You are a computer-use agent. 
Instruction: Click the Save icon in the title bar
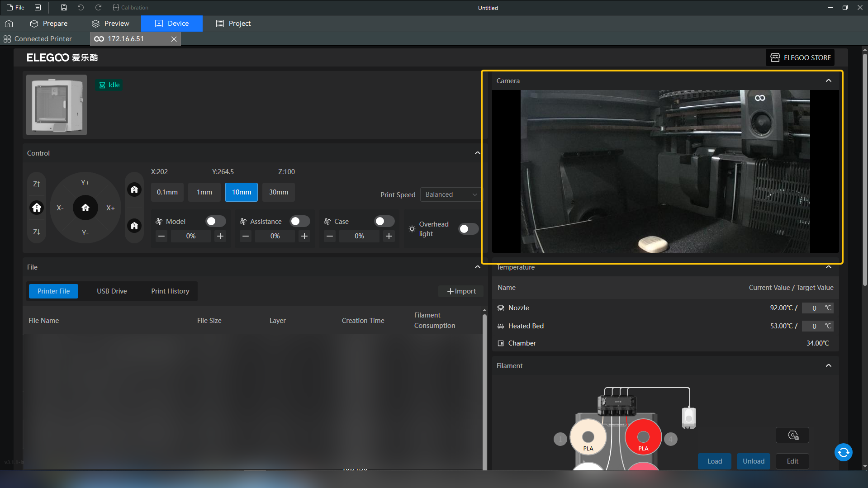pos(64,7)
